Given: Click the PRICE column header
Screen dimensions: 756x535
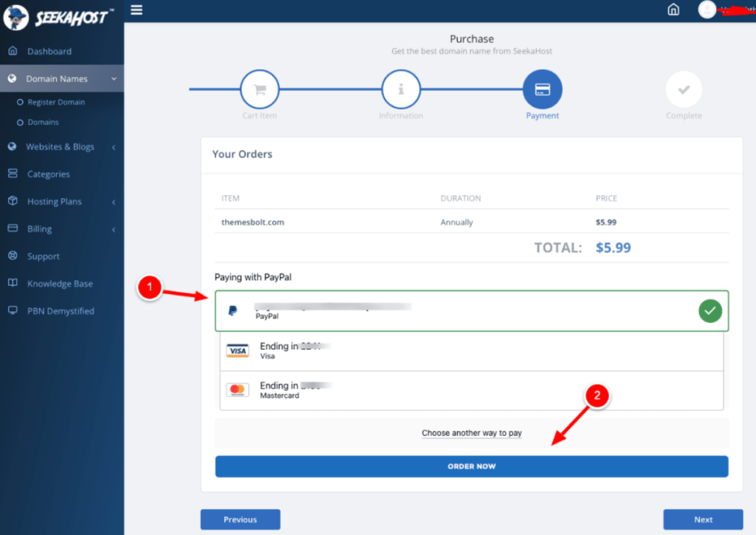Looking at the screenshot, I should tap(606, 198).
